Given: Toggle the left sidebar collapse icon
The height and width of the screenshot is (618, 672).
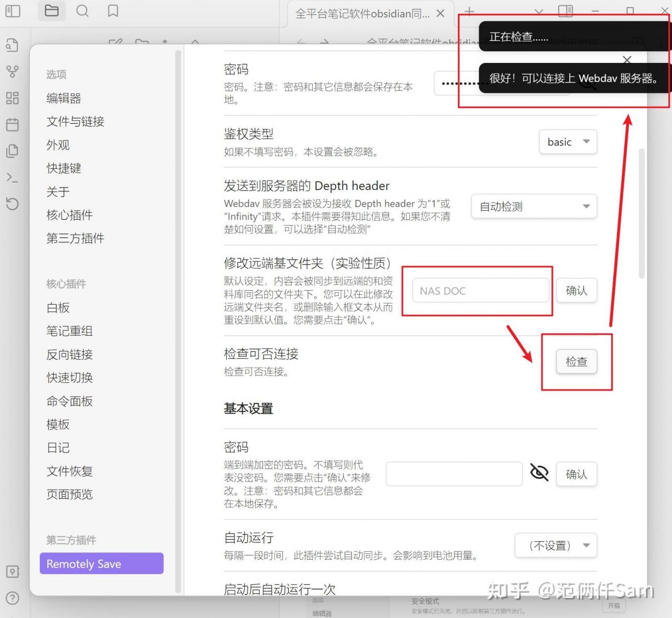Looking at the screenshot, I should 13,11.
